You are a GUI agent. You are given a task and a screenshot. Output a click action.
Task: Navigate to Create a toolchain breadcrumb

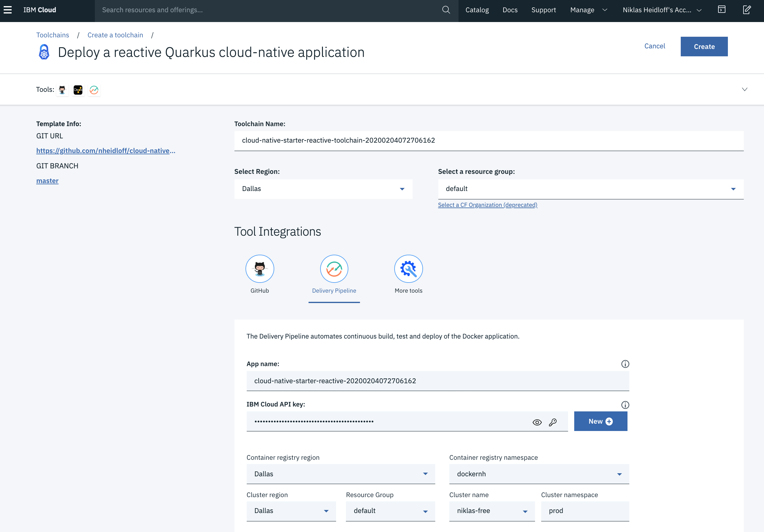click(115, 35)
